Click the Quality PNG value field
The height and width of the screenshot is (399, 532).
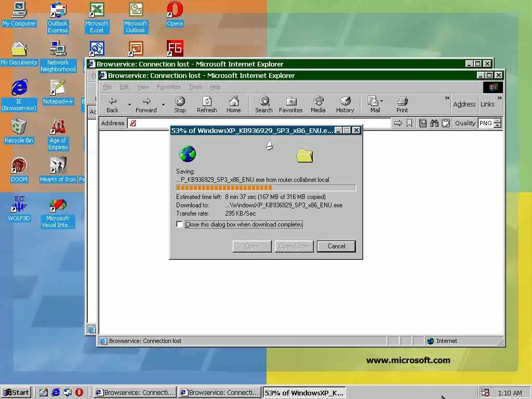click(486, 123)
